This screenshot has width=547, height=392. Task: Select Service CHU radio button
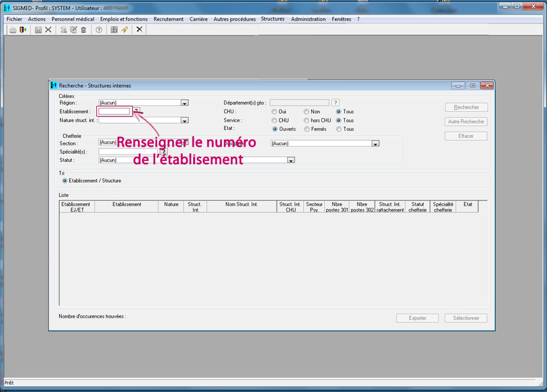(274, 120)
